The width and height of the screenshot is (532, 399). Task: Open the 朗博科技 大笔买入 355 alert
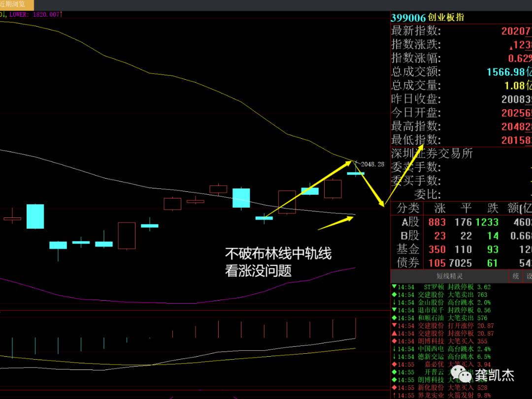pos(439,341)
